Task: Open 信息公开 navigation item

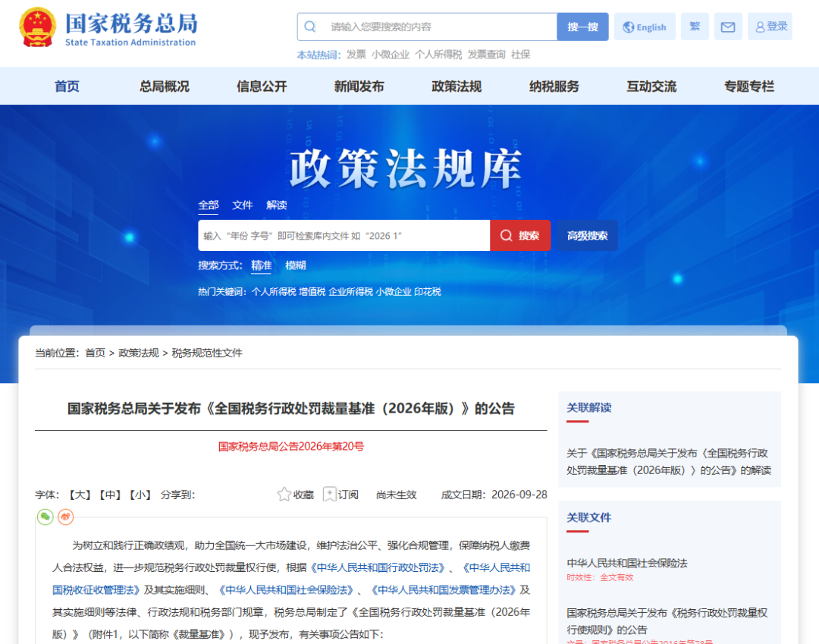Action: (x=262, y=86)
